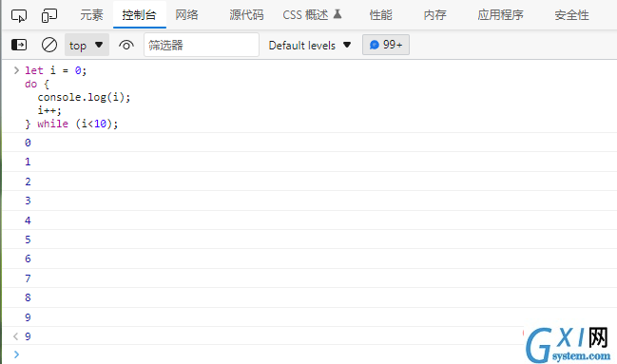Image resolution: width=617 pixels, height=364 pixels.
Task: Click the logged output value 4
Action: [x=28, y=220]
